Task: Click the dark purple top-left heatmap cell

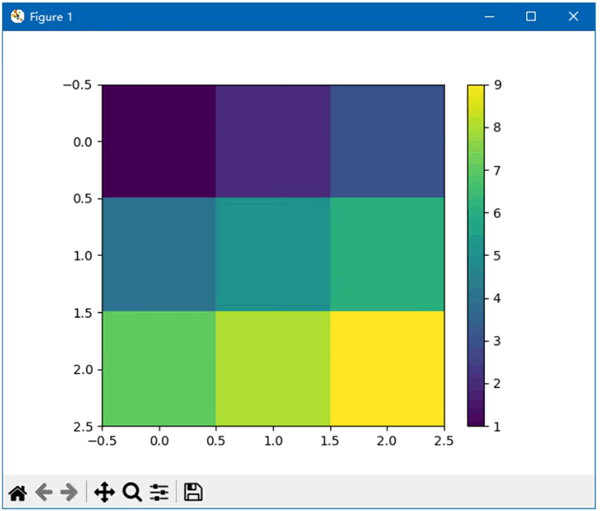Action: point(159,141)
